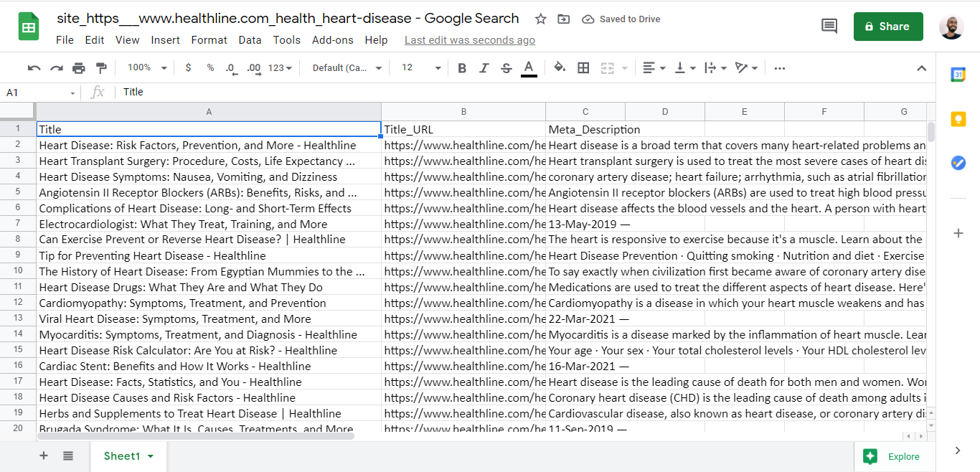Open vertical align dropdown
The height and width of the screenshot is (472, 980).
pos(685,68)
